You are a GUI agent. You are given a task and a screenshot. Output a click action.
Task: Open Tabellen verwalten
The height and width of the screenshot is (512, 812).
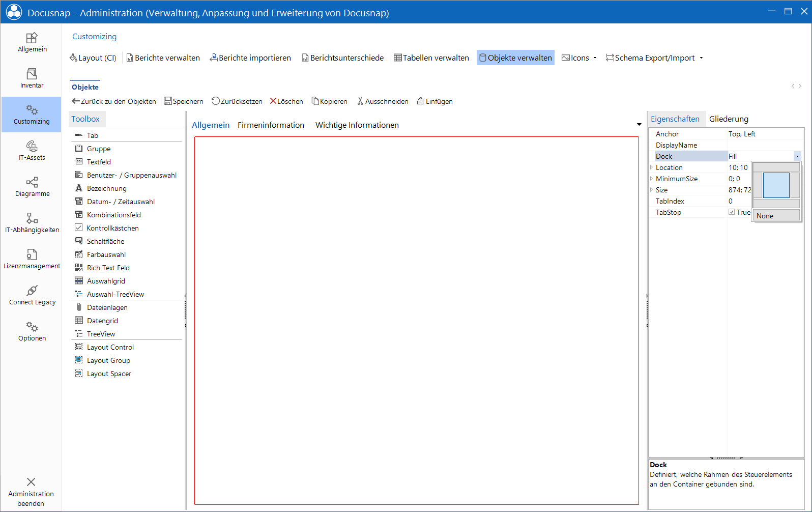point(431,58)
